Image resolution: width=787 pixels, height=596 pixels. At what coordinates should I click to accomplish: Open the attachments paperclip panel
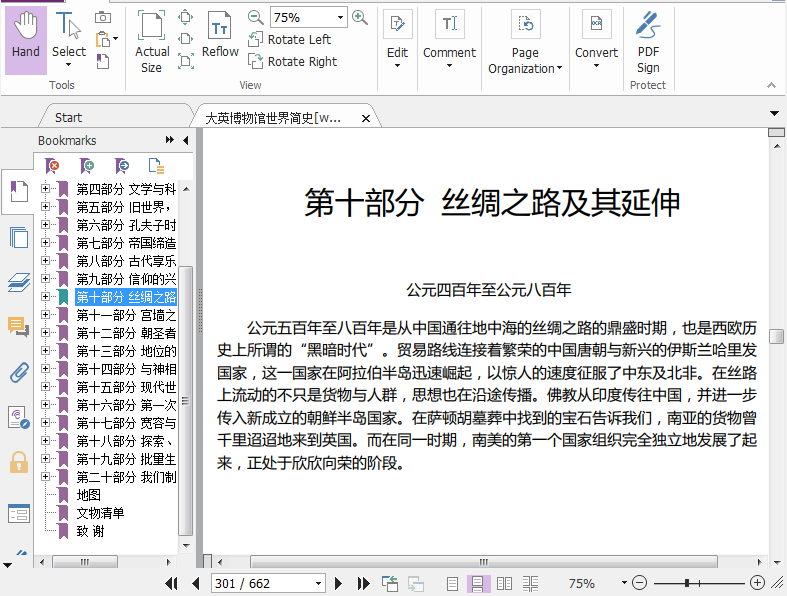(18, 373)
